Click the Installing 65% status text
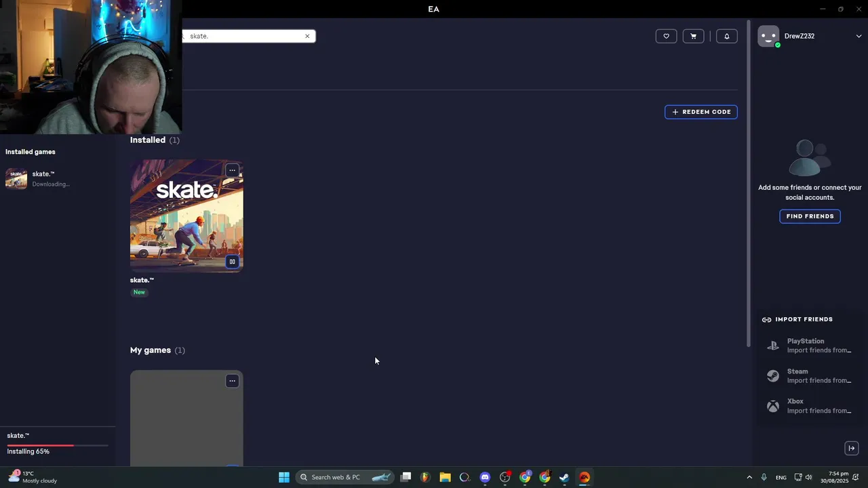The height and width of the screenshot is (488, 868). click(x=28, y=451)
